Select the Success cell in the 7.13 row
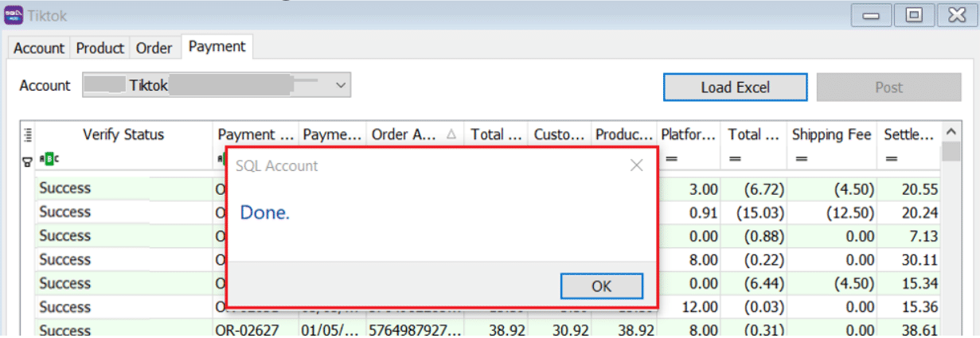The width and height of the screenshot is (980, 338). 123,236
